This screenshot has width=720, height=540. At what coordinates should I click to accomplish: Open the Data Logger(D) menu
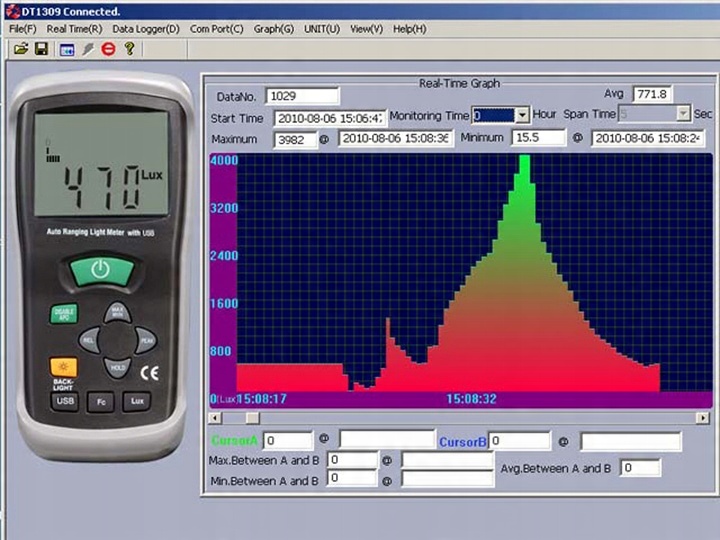tap(146, 29)
